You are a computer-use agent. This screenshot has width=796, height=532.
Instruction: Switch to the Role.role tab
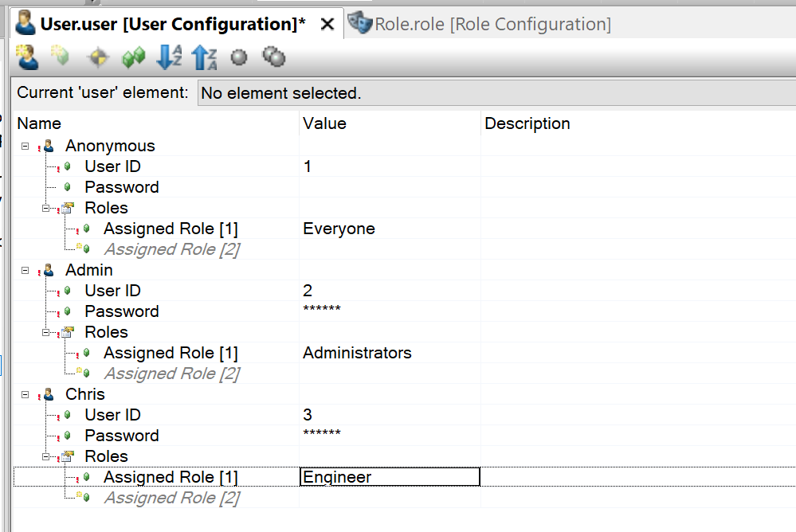(x=480, y=24)
